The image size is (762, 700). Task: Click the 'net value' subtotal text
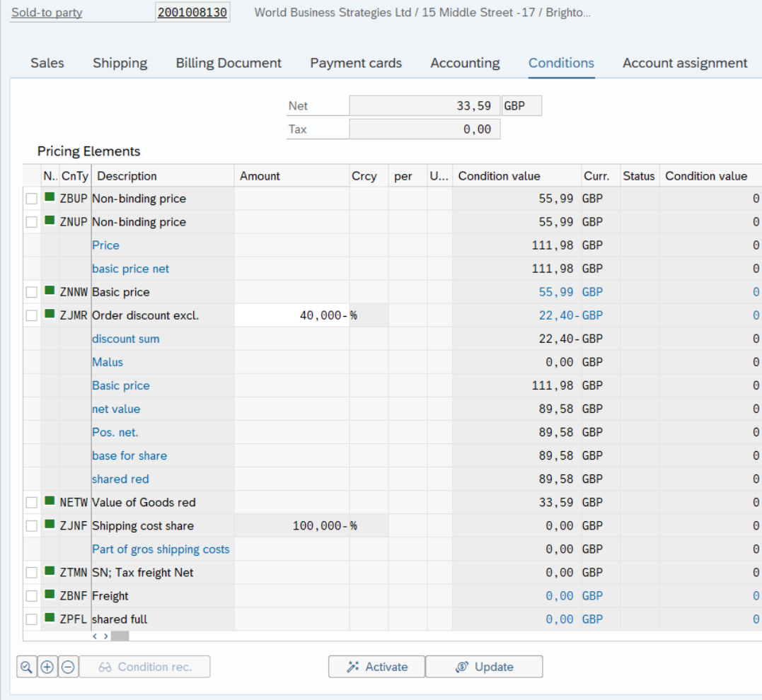tap(115, 409)
